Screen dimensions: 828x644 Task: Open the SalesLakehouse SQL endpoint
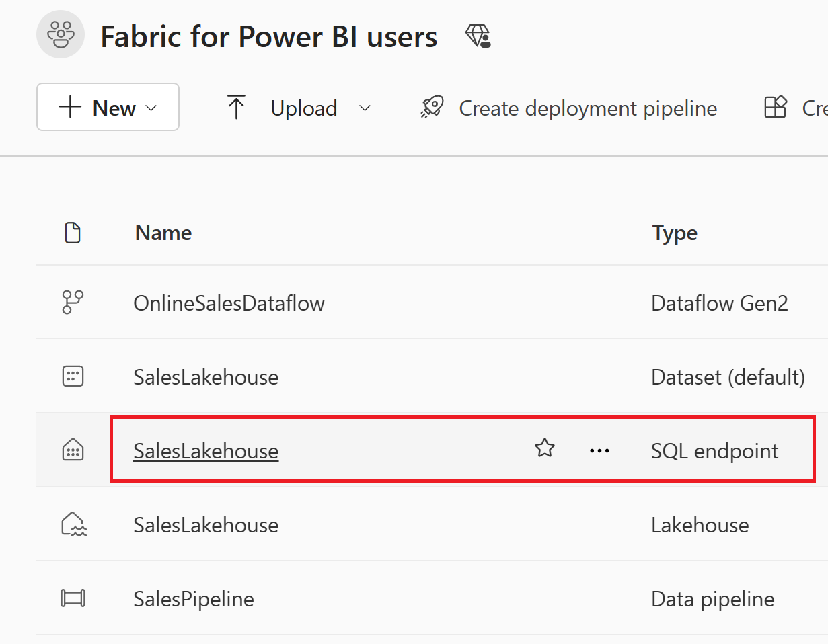(x=206, y=450)
